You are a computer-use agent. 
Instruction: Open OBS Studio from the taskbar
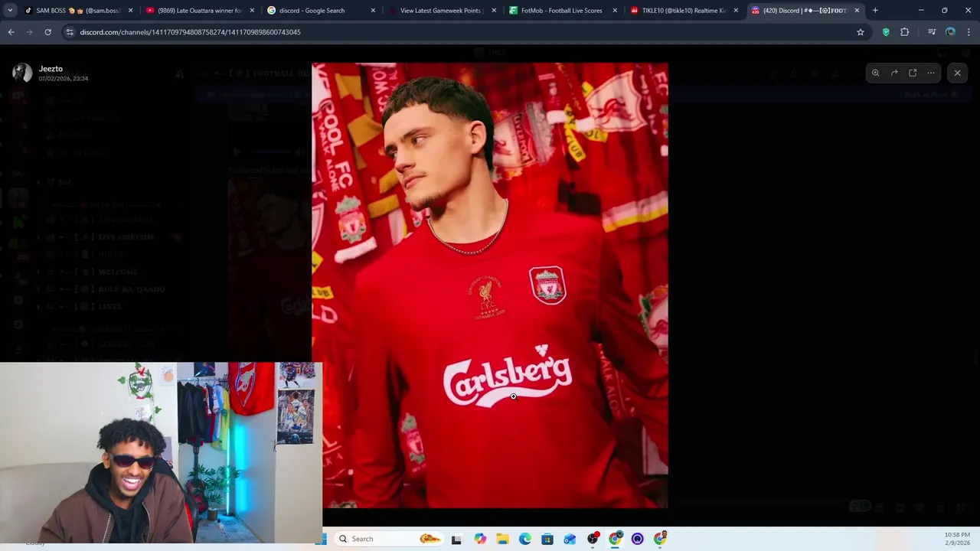click(x=593, y=539)
